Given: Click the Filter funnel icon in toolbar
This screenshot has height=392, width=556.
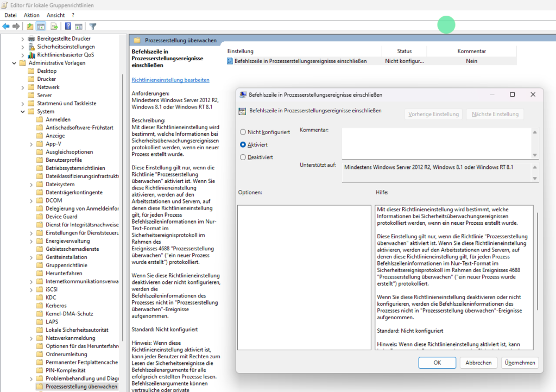Looking at the screenshot, I should (x=93, y=26).
